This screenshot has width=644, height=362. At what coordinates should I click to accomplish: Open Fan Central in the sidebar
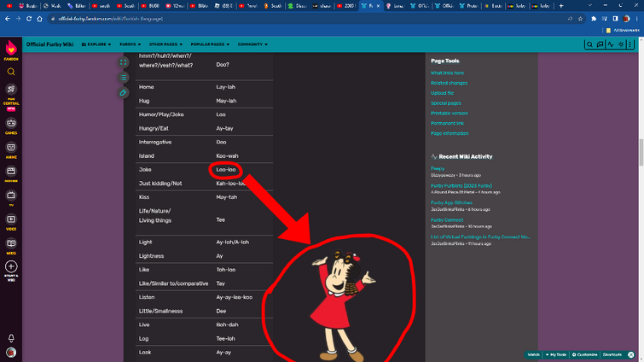click(x=11, y=98)
